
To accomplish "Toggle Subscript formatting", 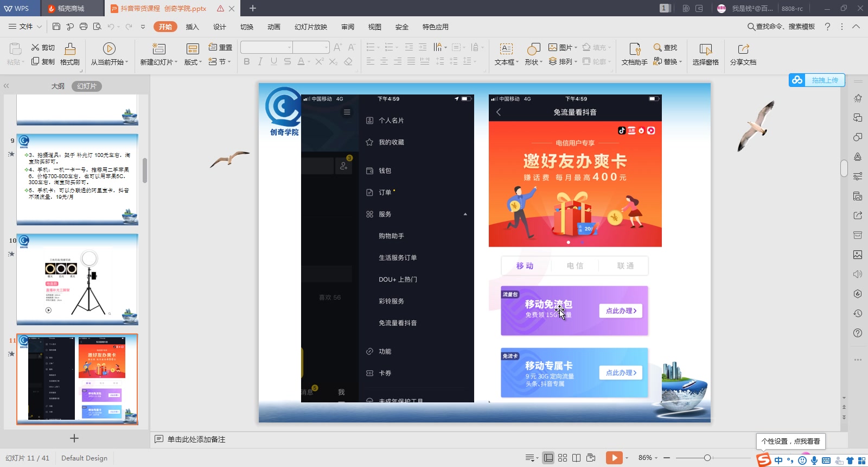I will [x=333, y=62].
